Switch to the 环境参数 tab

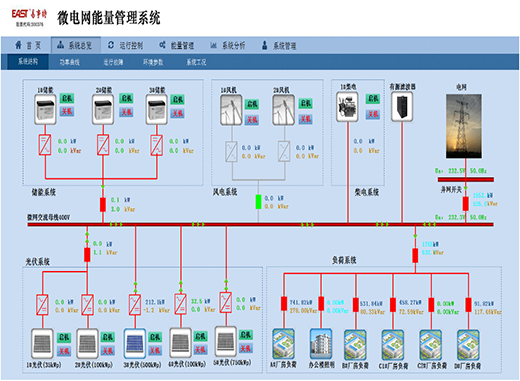coord(153,62)
